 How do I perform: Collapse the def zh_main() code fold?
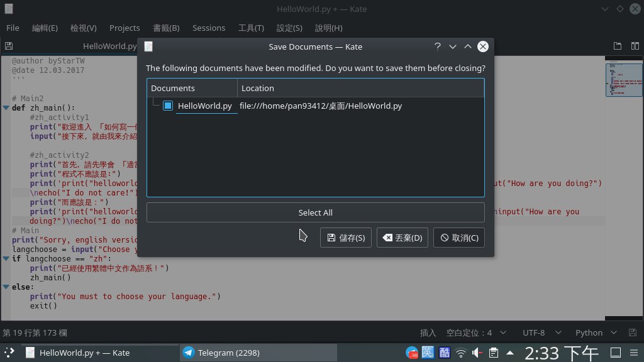pyautogui.click(x=6, y=108)
